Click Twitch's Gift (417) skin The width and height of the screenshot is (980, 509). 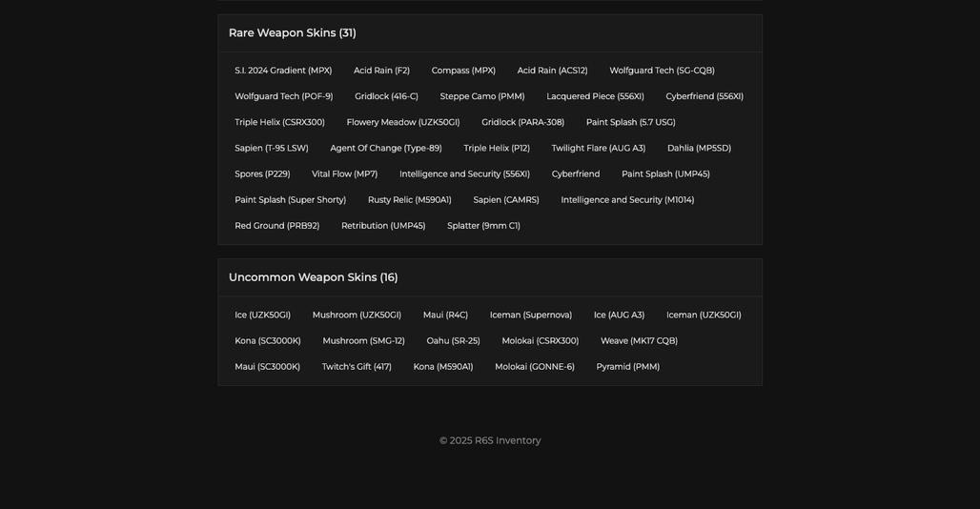(357, 367)
